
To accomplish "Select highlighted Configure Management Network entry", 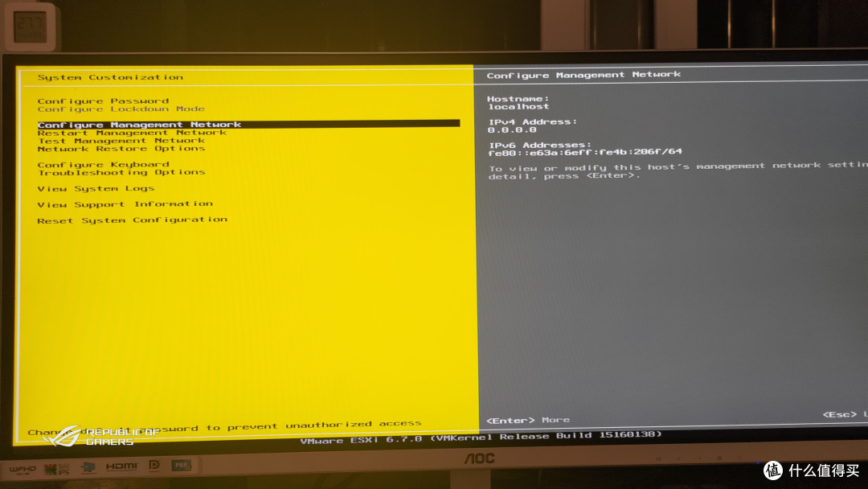I will click(248, 124).
